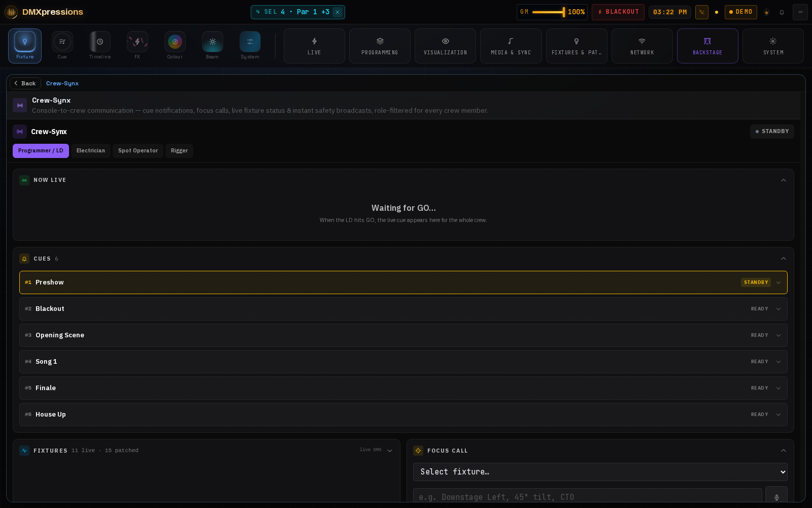The image size is (812, 508).
Task: Expand the Song 1 cue
Action: coord(779,362)
